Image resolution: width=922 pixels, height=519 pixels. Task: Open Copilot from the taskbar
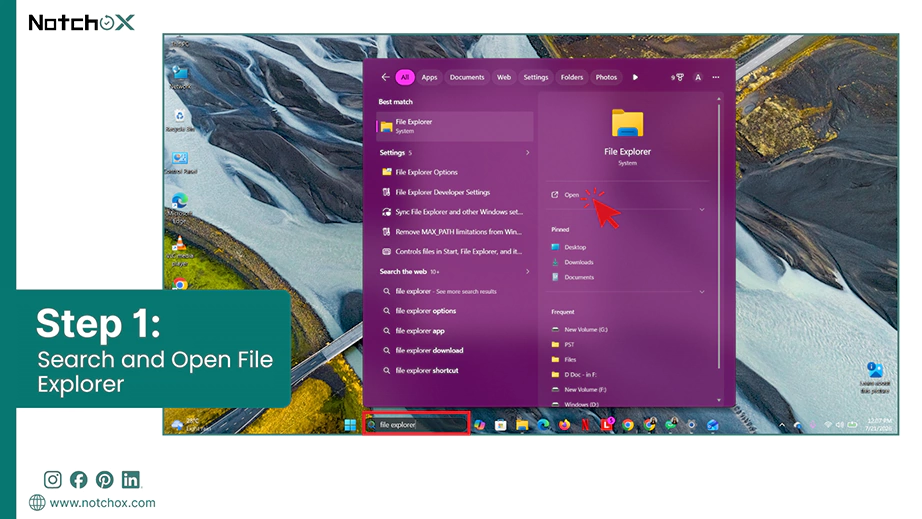(479, 425)
